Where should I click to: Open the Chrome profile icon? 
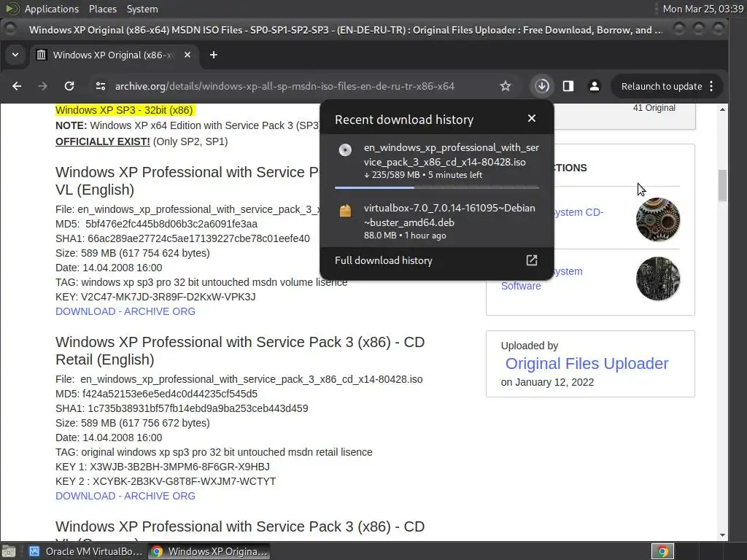595,86
